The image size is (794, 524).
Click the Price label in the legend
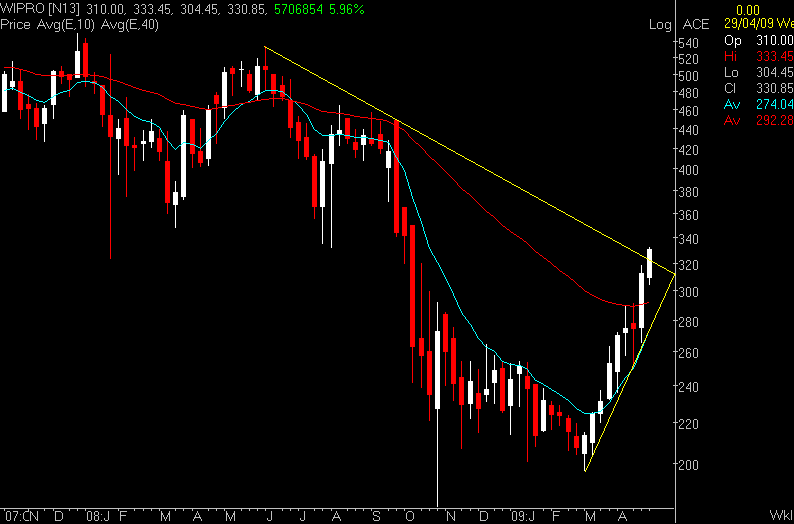coord(17,24)
